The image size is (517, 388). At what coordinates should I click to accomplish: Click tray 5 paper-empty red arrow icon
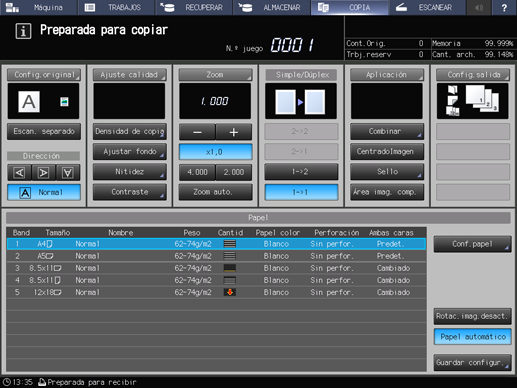(230, 292)
